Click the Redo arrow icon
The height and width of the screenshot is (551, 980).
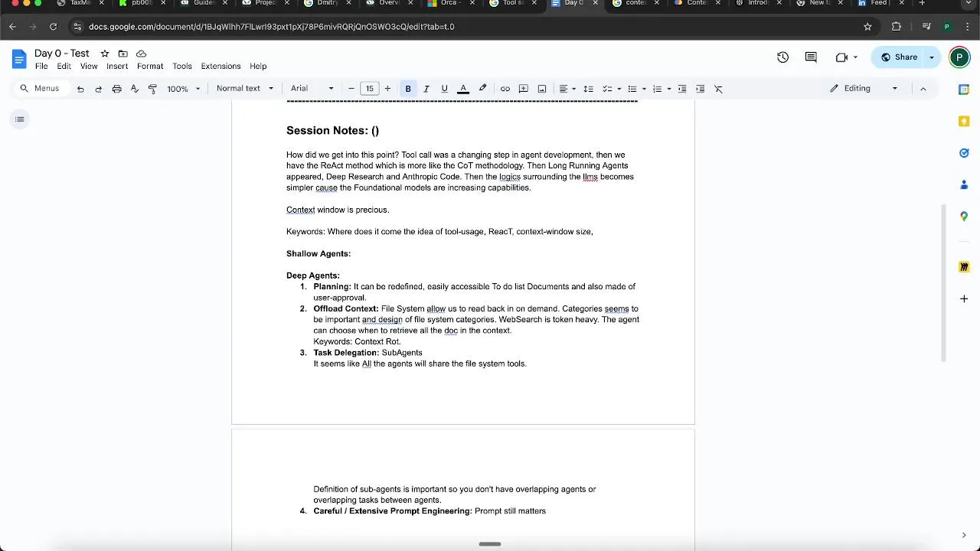[x=98, y=89]
